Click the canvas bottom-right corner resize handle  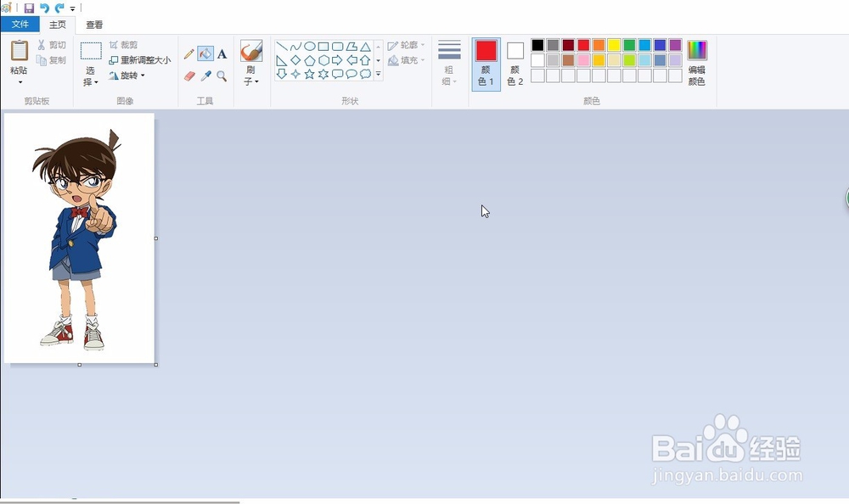pos(156,365)
